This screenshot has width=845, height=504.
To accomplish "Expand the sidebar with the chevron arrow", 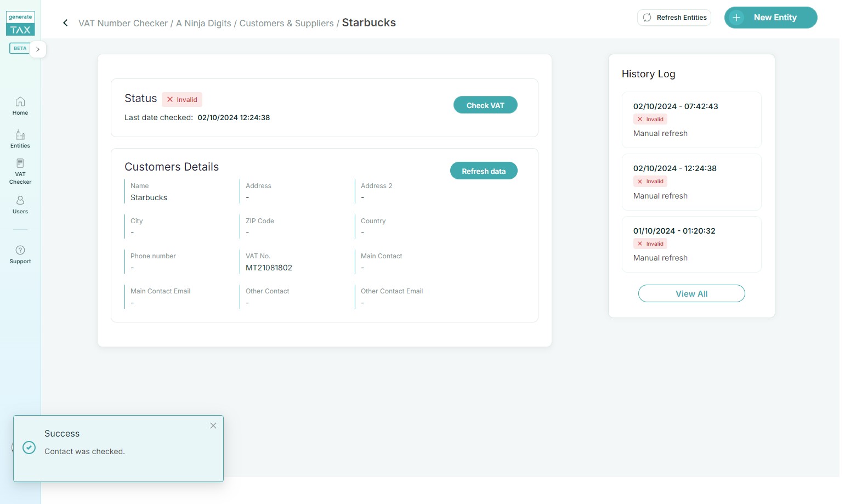I will [x=38, y=49].
